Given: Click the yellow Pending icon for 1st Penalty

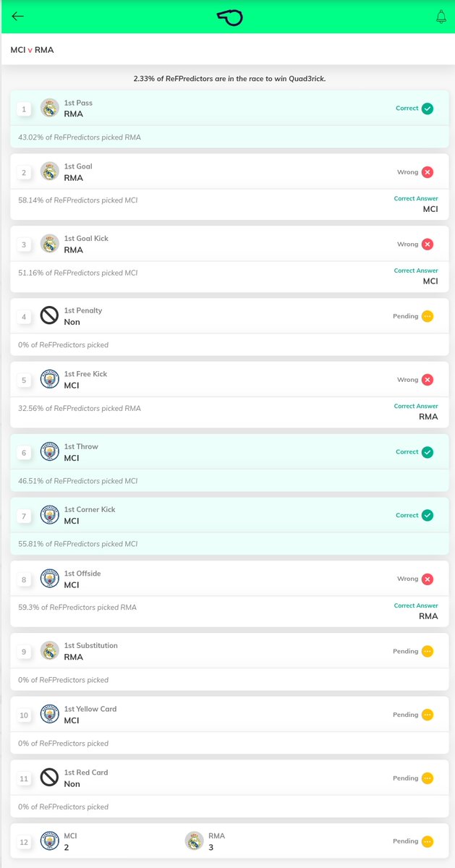Looking at the screenshot, I should coord(427,316).
